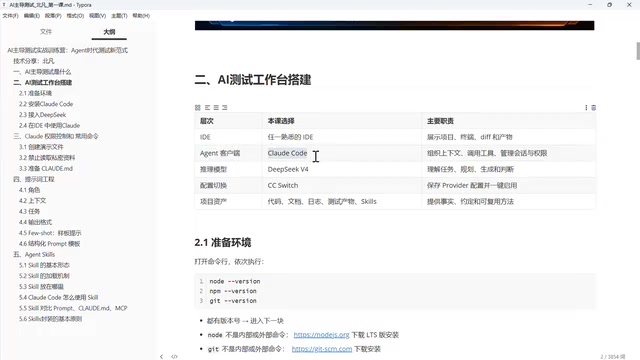Delete table using trash icon
Viewport: 640px width, 360px height.
(x=593, y=108)
